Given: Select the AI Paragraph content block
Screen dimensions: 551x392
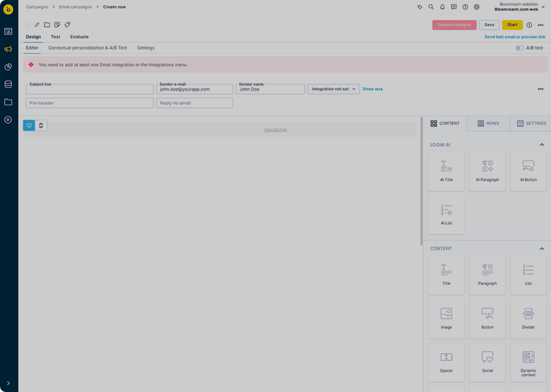Looking at the screenshot, I should tap(487, 171).
